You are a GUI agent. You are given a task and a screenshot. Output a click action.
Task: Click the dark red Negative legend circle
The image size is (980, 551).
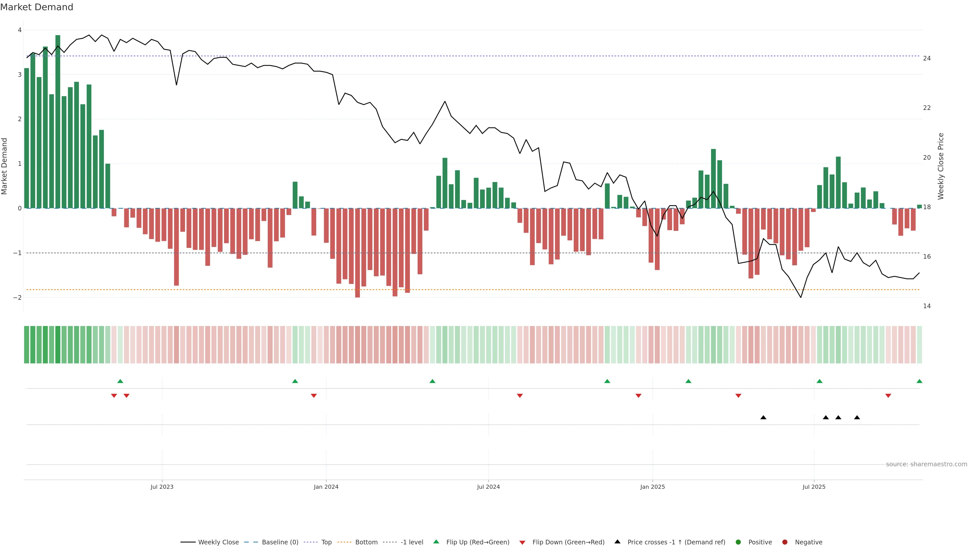click(785, 542)
